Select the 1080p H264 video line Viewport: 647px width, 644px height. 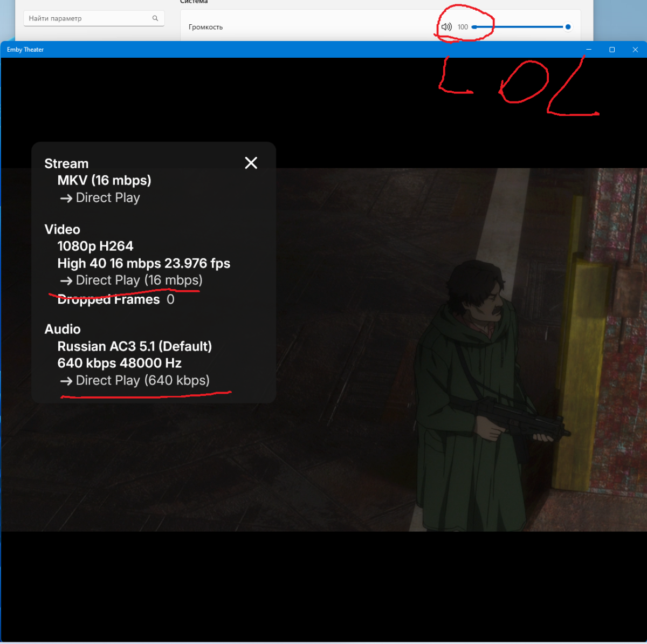click(95, 246)
